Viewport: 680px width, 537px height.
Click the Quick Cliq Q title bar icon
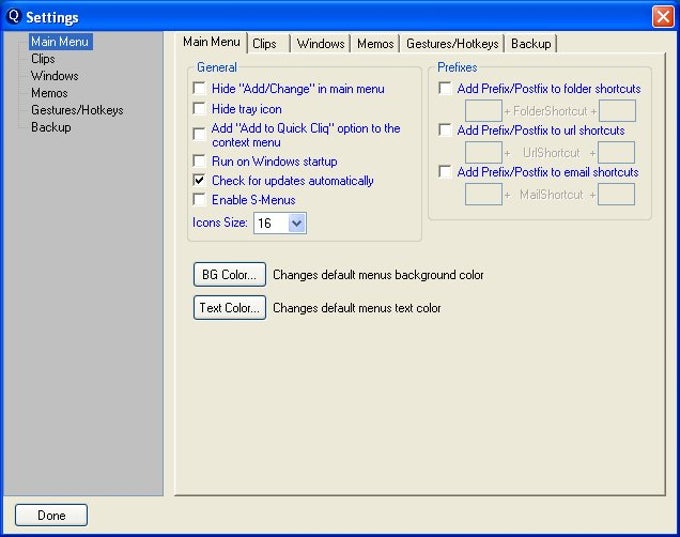(13, 16)
